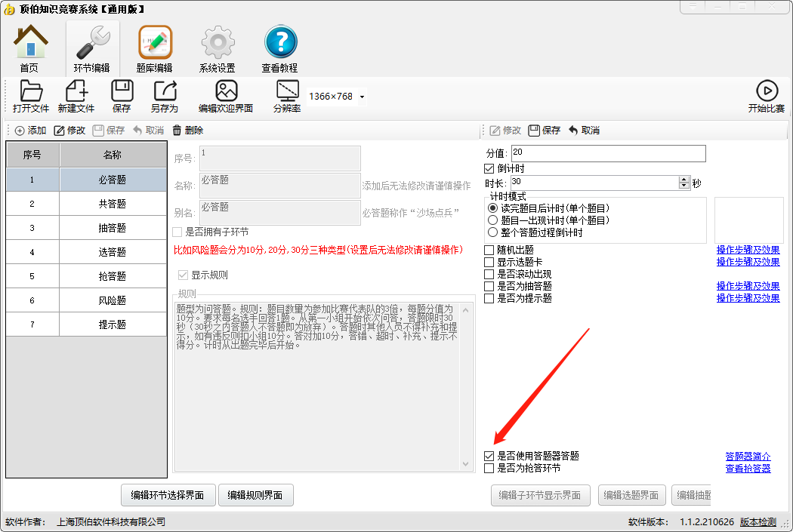The image size is (793, 532).
Task: Uncheck 是否使用答题器答题
Action: coord(489,457)
